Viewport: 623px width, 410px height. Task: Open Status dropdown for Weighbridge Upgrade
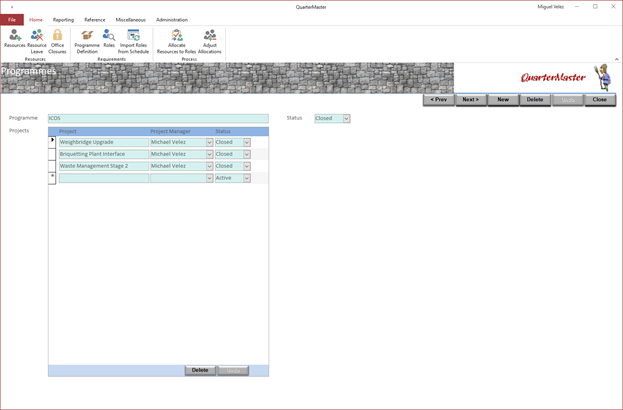click(247, 142)
